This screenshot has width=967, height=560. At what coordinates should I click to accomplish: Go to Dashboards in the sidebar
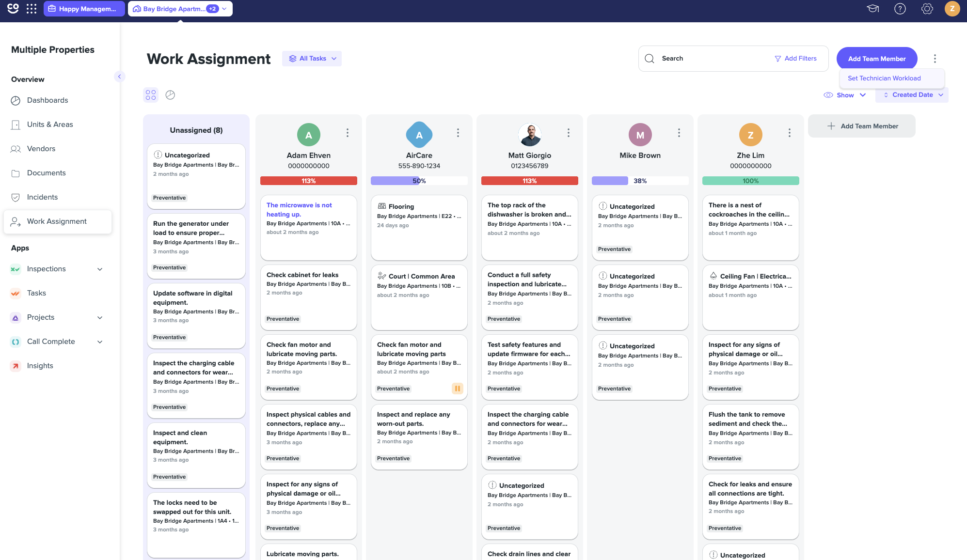[48, 100]
